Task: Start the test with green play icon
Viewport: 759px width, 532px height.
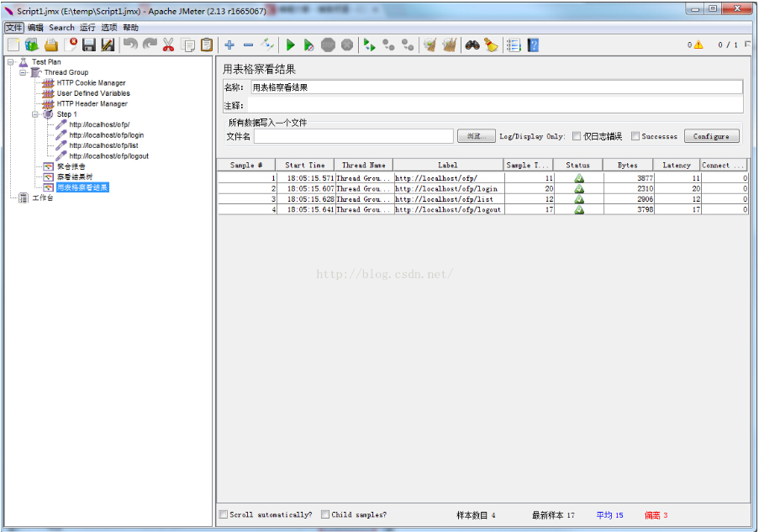Action: 291,45
